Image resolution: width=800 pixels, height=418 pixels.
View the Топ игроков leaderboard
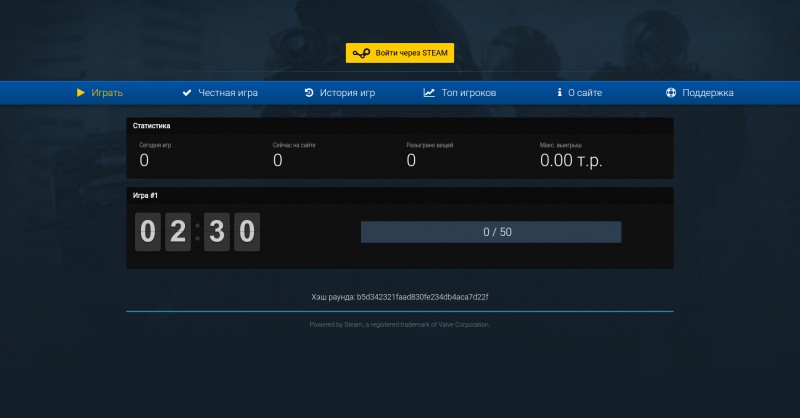460,92
